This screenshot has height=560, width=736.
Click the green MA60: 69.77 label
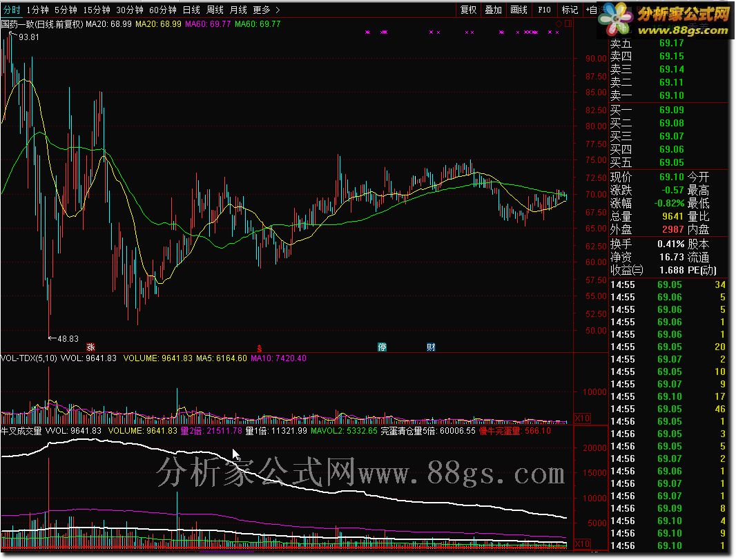pyautogui.click(x=258, y=24)
